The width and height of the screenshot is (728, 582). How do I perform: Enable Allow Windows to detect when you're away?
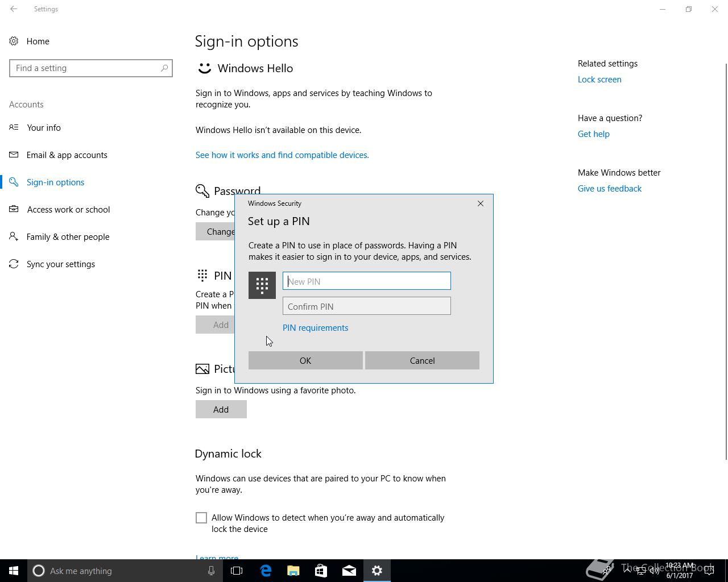point(201,518)
